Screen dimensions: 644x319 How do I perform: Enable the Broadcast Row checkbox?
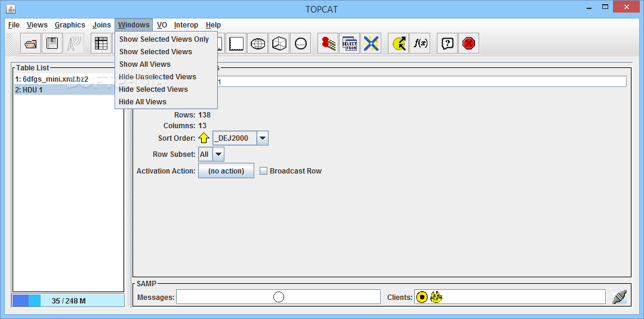[263, 171]
